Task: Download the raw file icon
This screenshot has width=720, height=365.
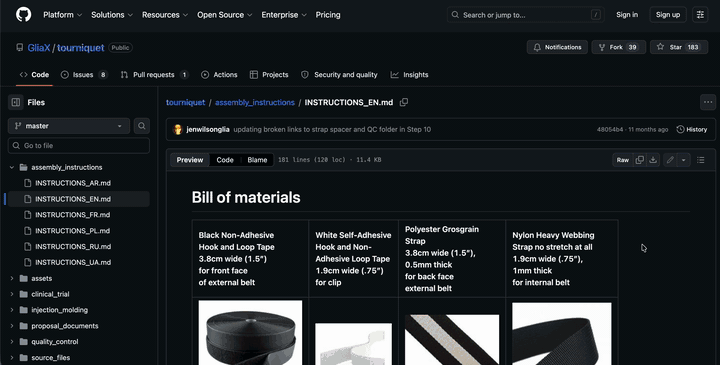Action: (x=653, y=160)
